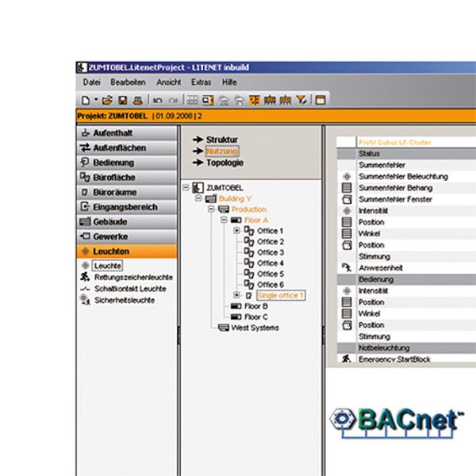This screenshot has height=476, width=476.
Task: Click the Notbeleuchtung section header
Action: click(x=406, y=348)
